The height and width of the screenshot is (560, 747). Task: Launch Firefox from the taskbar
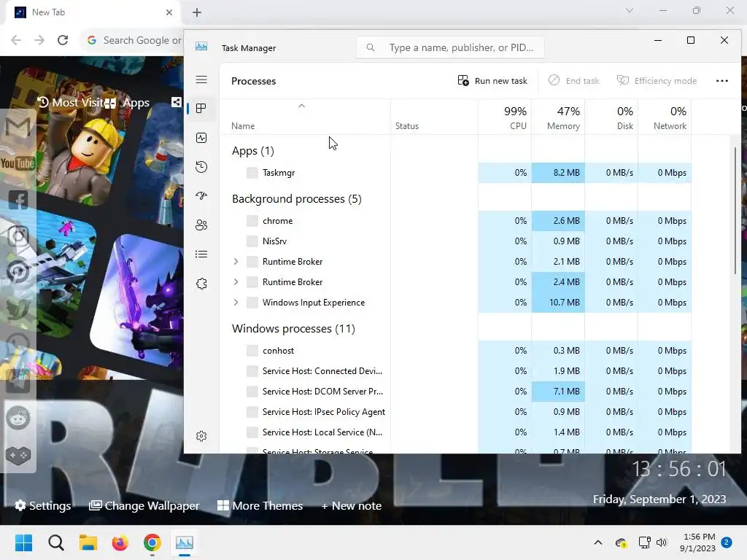[x=120, y=542]
